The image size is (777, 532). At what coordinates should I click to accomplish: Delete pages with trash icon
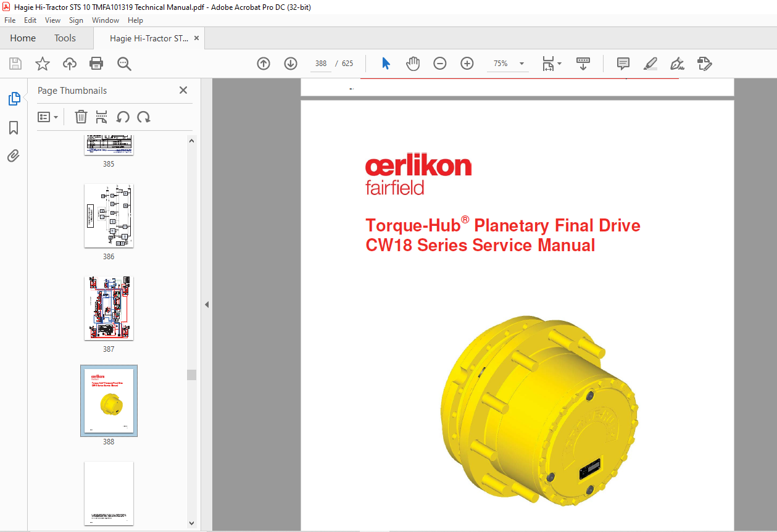click(x=81, y=117)
